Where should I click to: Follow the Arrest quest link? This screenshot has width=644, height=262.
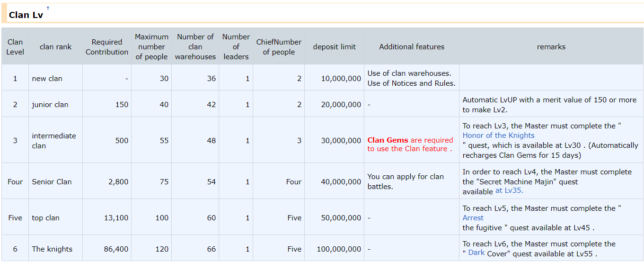[473, 218]
